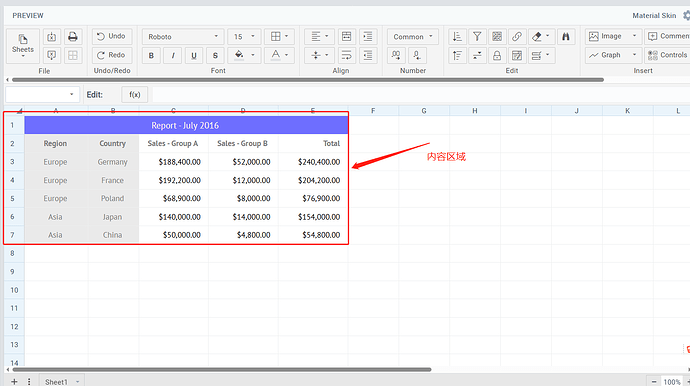Screen dimensions: 690x386
Task: Click the print icon
Action: [73, 37]
